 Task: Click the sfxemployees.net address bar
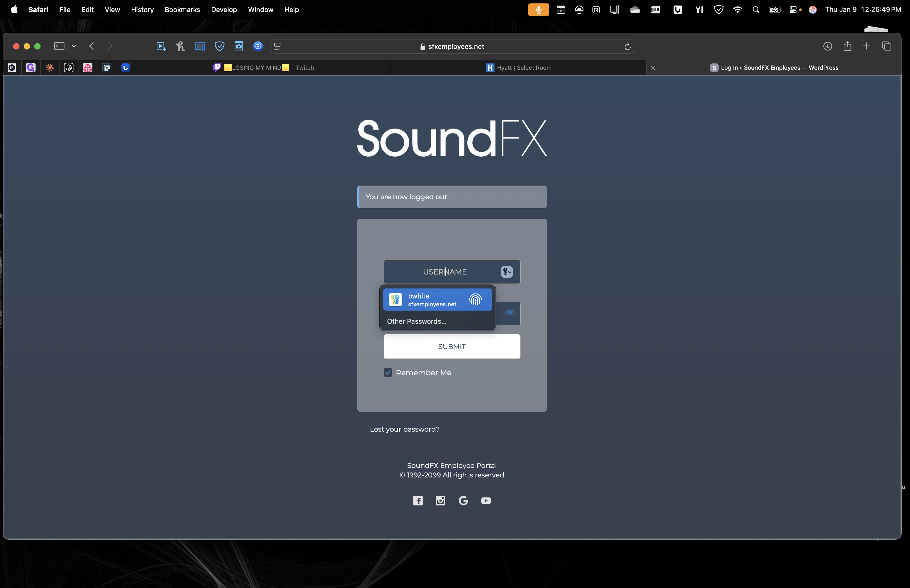(x=452, y=46)
